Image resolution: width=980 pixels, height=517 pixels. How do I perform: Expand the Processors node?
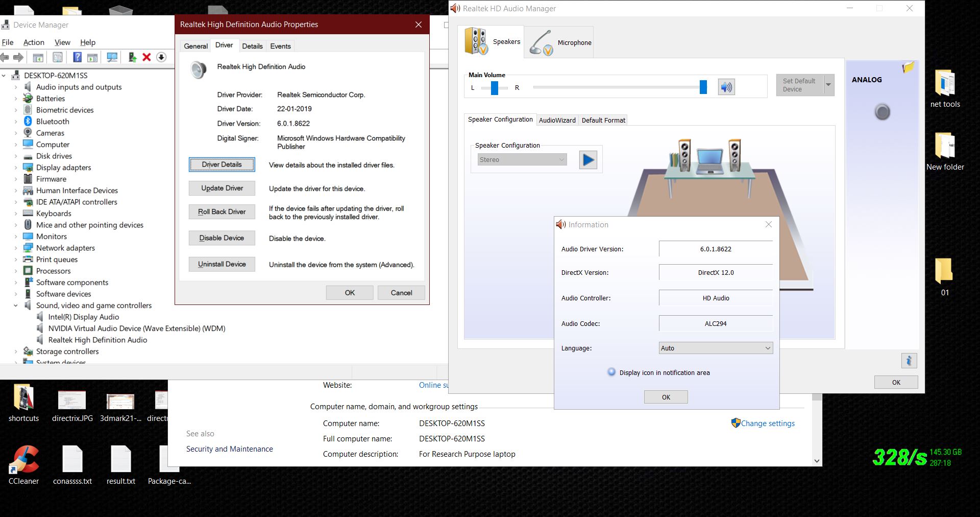click(x=15, y=271)
